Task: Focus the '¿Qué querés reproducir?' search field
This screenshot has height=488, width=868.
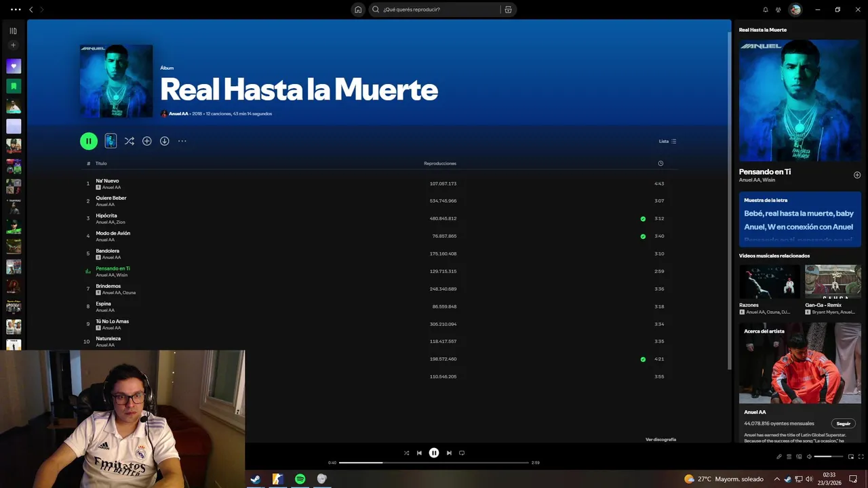Action: coord(434,9)
